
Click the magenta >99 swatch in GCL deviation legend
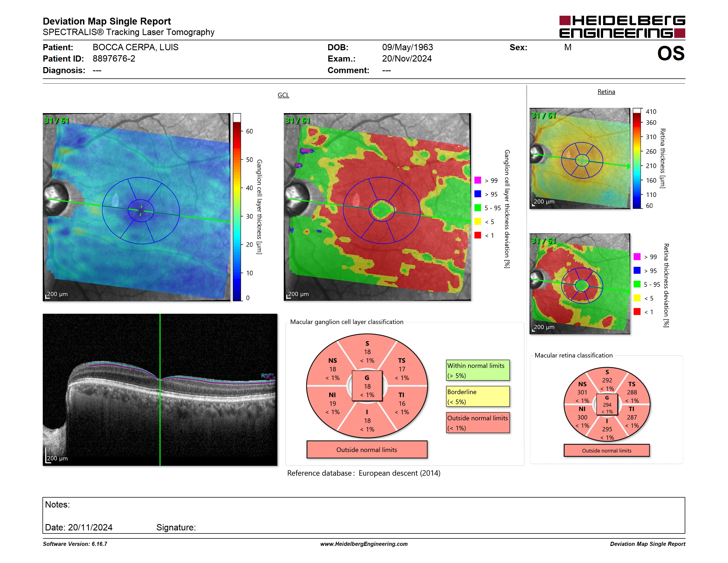click(478, 180)
